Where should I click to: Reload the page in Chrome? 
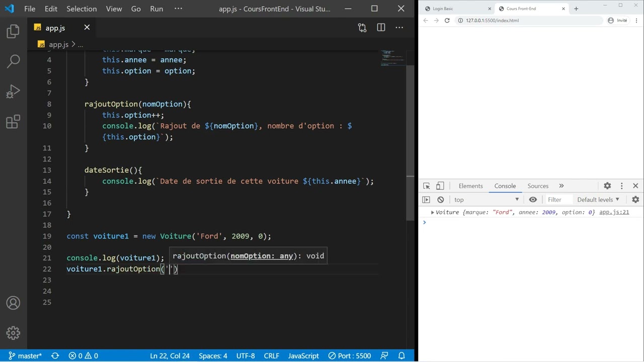pos(447,21)
